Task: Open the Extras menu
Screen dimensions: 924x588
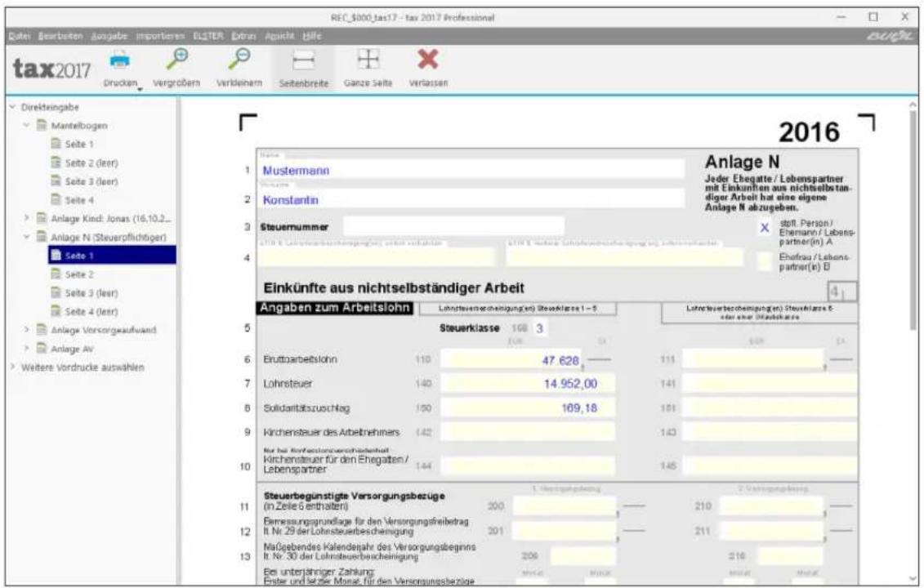Action: coord(243,36)
